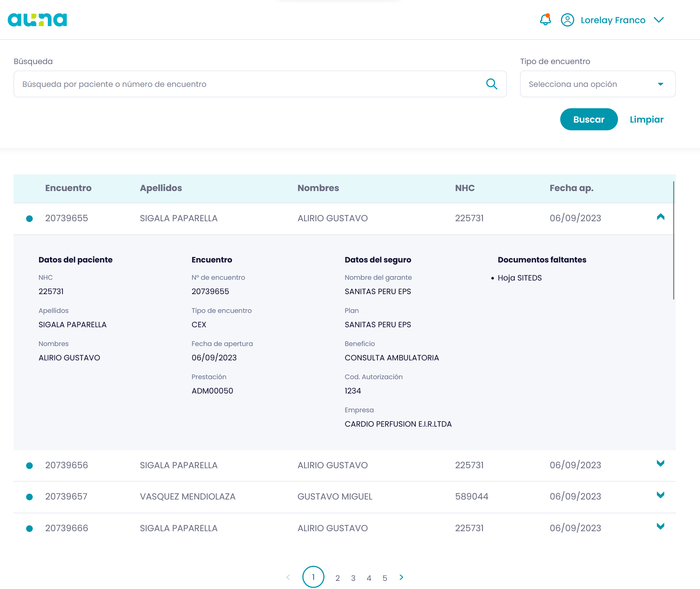The height and width of the screenshot is (589, 700).
Task: Open the Lorelay Franco account menu chevron
Action: click(x=659, y=20)
